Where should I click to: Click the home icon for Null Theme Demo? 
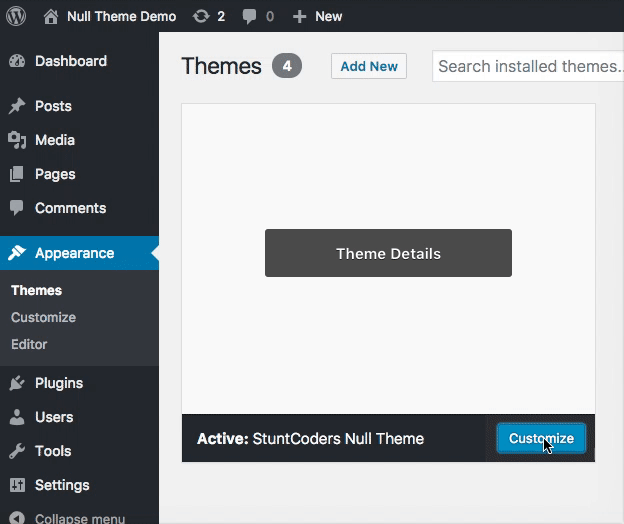point(51,16)
